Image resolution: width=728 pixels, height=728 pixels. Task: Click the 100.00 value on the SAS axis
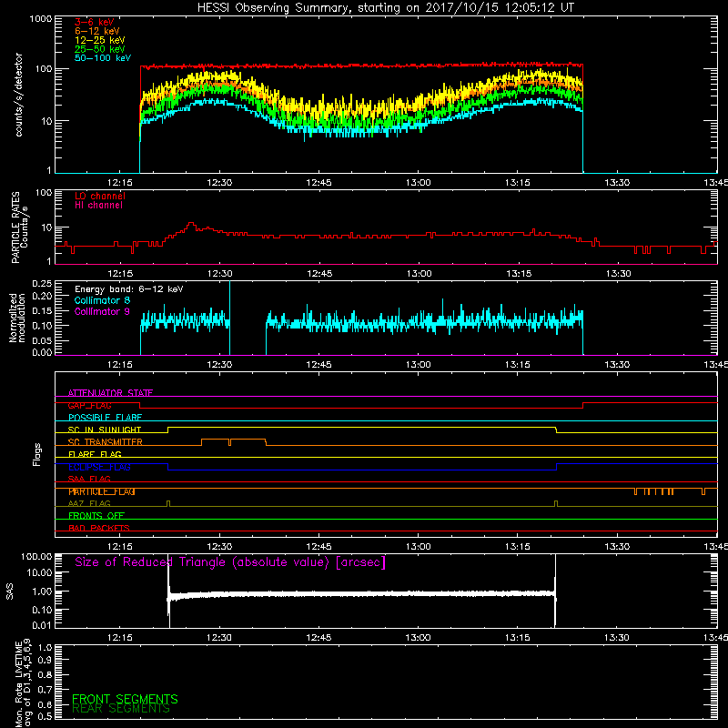point(36,556)
